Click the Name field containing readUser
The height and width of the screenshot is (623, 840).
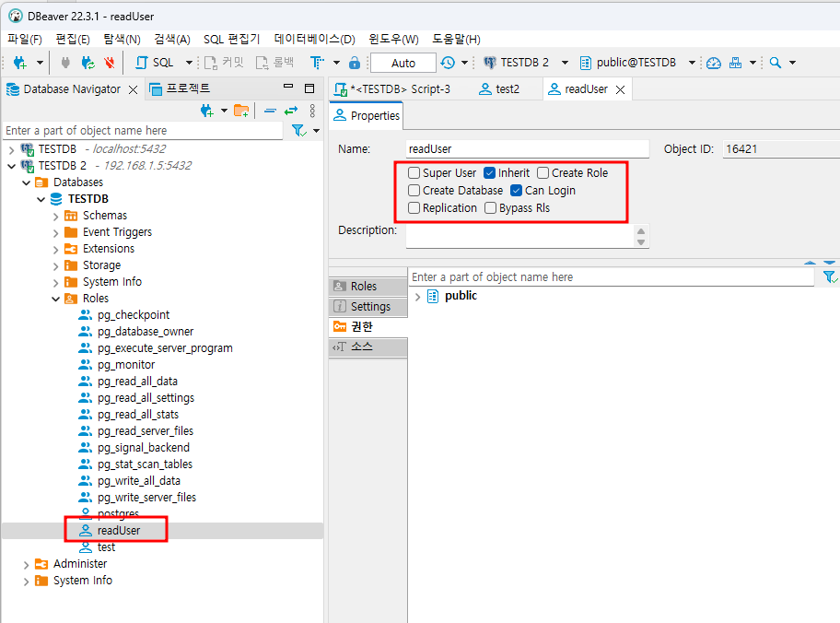[x=527, y=149]
